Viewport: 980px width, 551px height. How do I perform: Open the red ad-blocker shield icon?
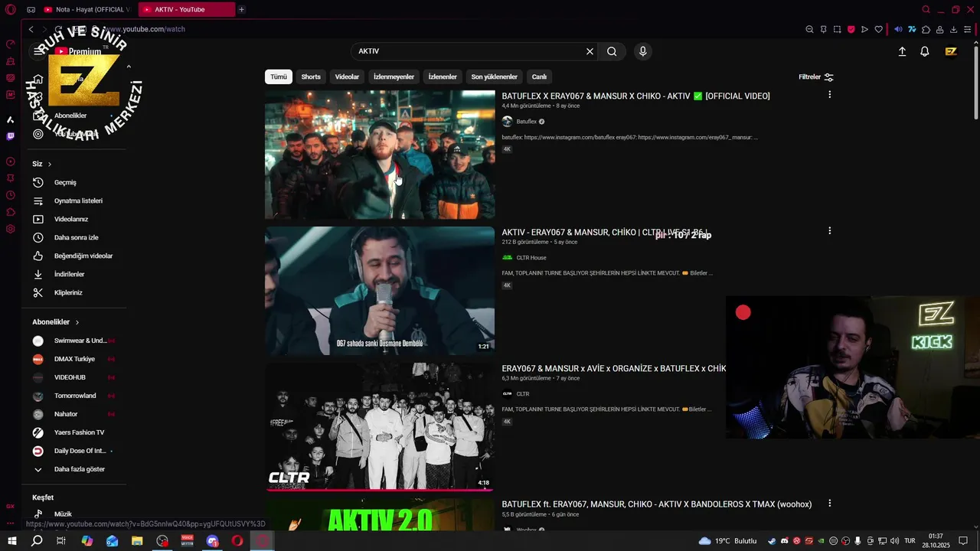point(851,29)
